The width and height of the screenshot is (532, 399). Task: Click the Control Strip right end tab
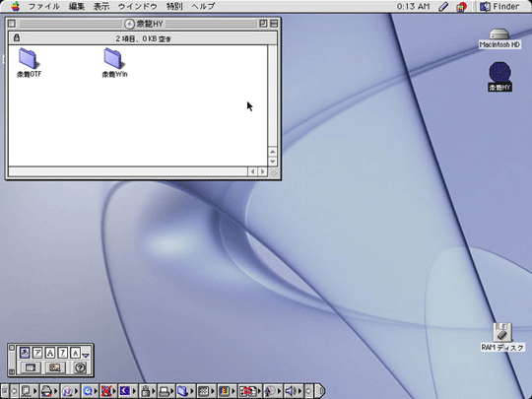[x=319, y=391]
